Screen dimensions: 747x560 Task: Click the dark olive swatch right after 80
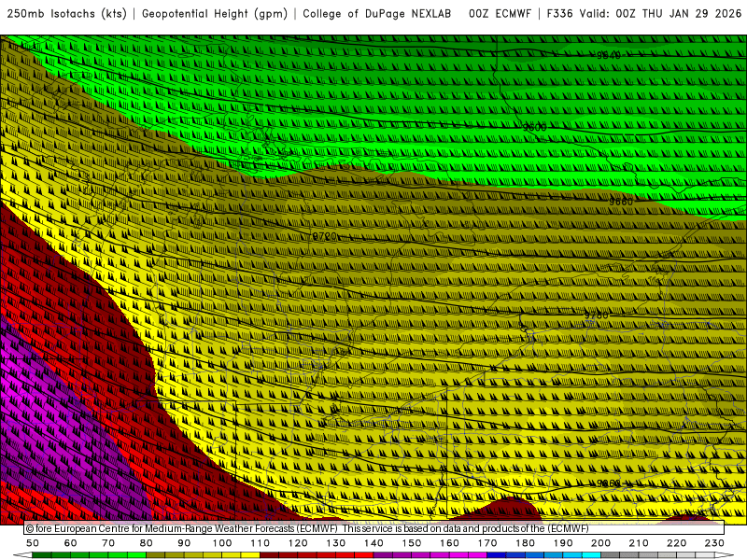coord(156,555)
